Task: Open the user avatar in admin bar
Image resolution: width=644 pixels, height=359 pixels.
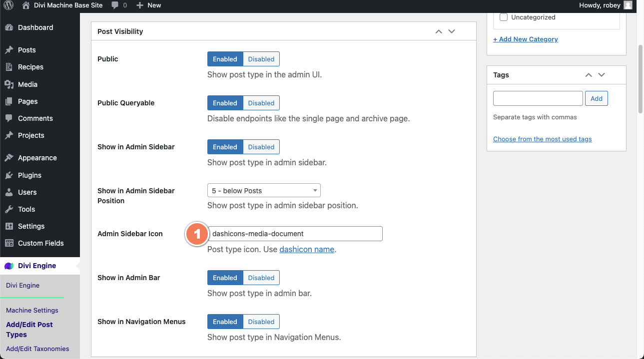Action: (628, 5)
